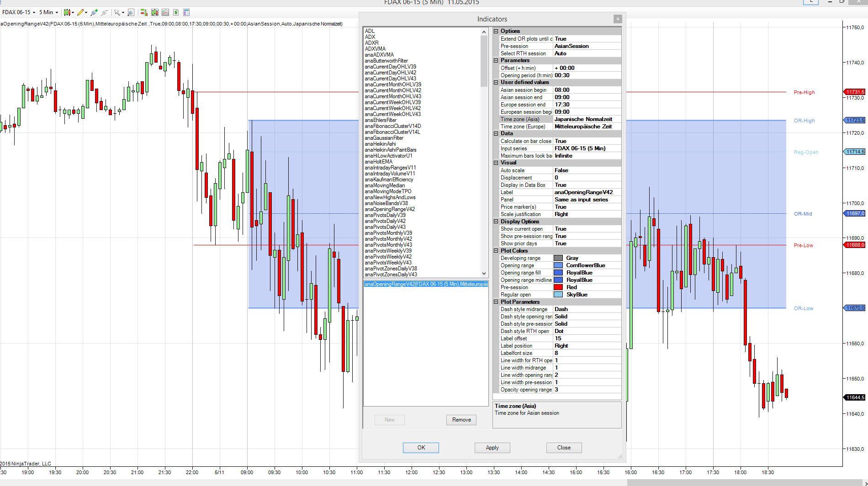Collapse the Visual property section
This screenshot has width=868, height=486.
pyautogui.click(x=496, y=163)
